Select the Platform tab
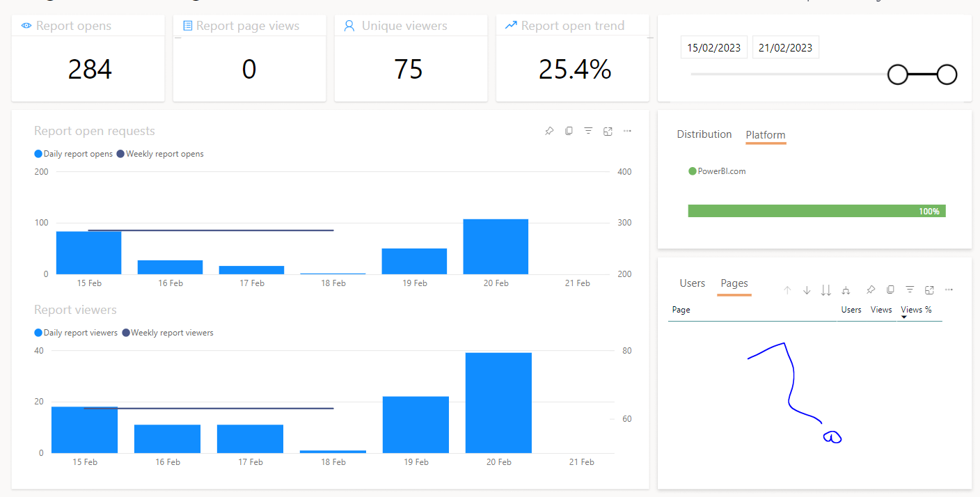The height and width of the screenshot is (497, 980). (x=766, y=135)
